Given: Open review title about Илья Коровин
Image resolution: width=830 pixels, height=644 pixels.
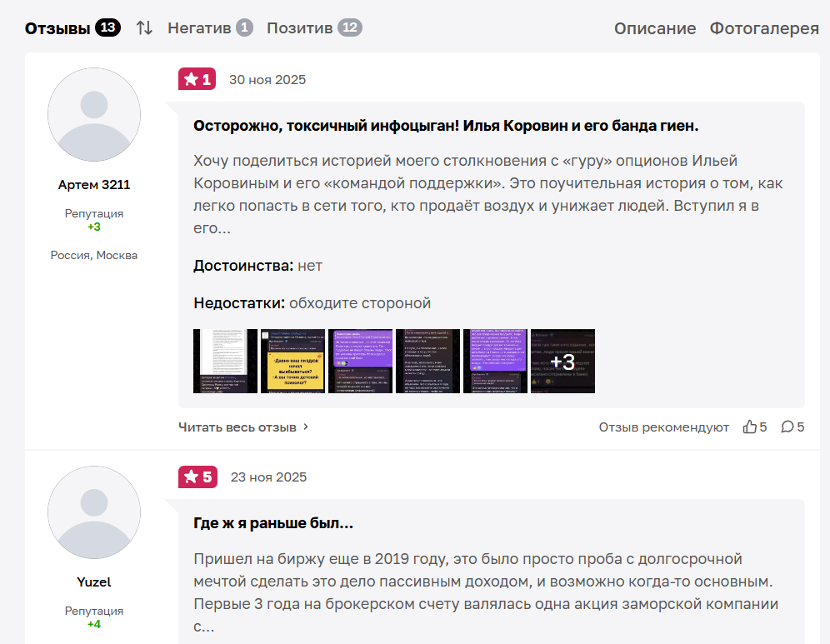Looking at the screenshot, I should click(446, 126).
